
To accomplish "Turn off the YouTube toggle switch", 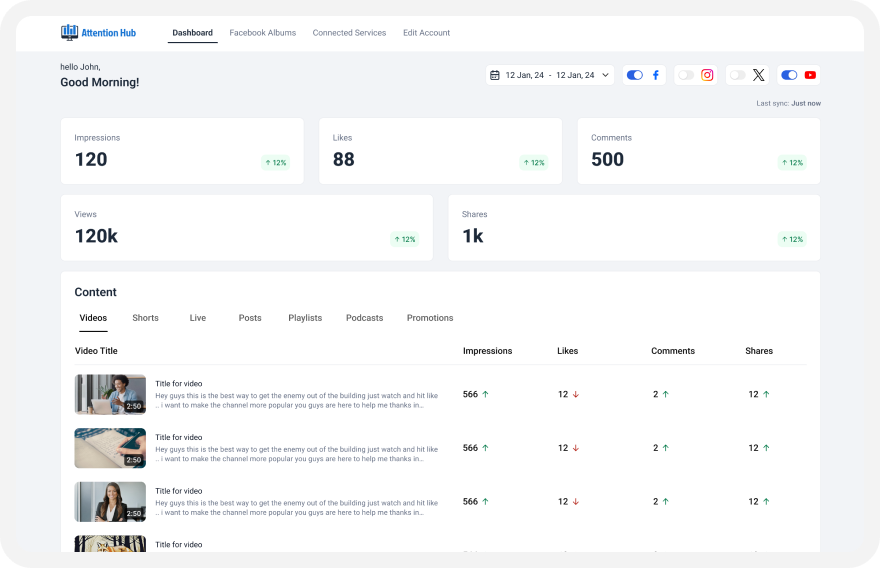I will click(x=789, y=75).
